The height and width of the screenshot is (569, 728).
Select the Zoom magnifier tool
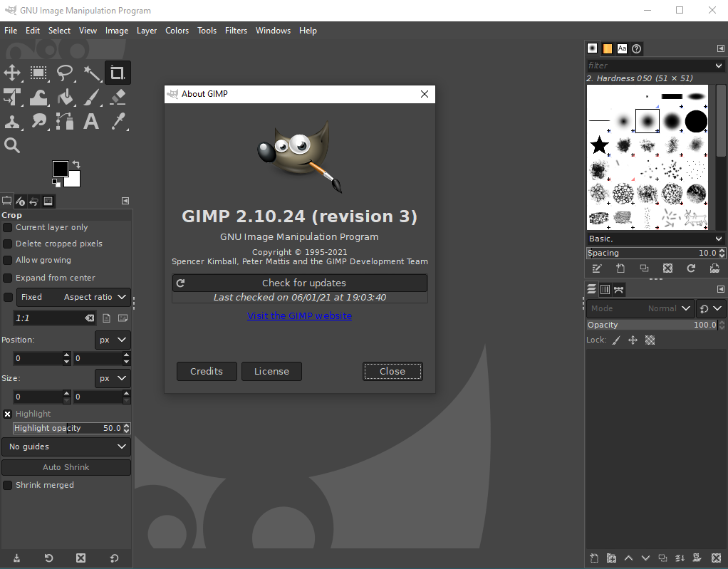(x=12, y=146)
